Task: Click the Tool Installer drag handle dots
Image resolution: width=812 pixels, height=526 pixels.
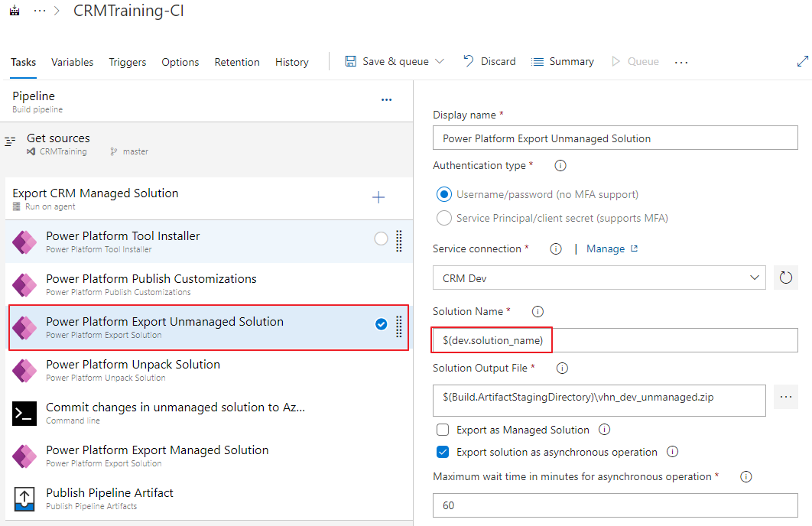Action: click(399, 241)
